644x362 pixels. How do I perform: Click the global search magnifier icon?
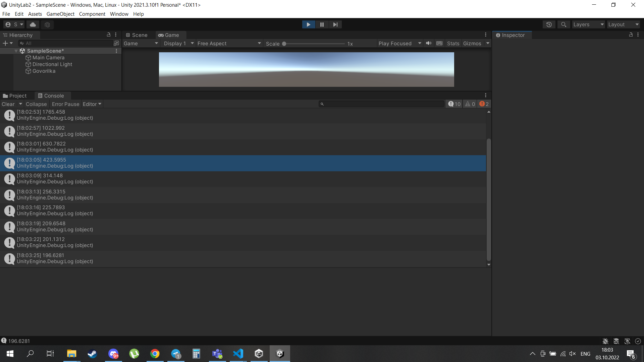(563, 24)
